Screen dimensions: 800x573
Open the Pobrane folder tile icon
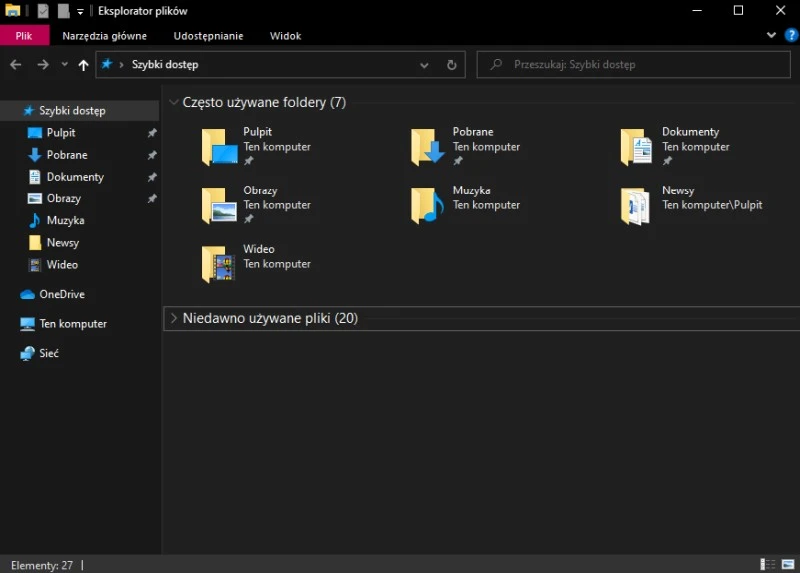(428, 147)
